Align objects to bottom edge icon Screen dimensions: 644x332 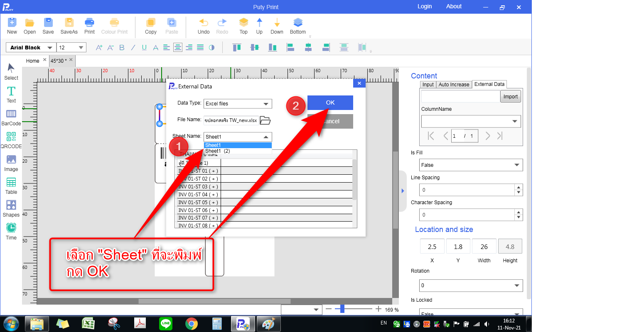(x=273, y=47)
